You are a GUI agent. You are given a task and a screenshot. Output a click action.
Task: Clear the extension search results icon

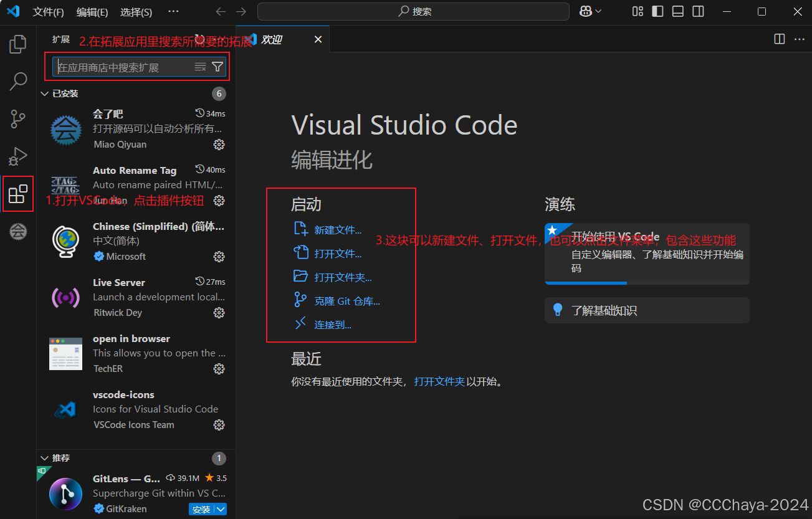coord(200,67)
